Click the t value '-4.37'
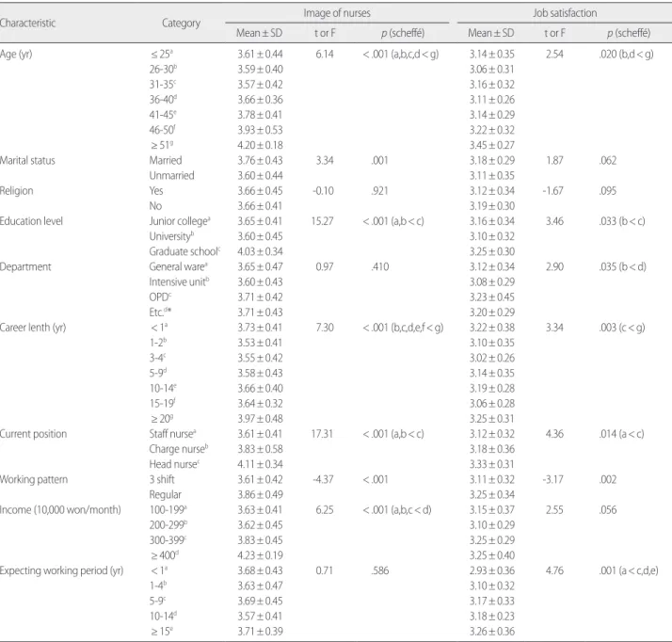672x642 pixels. [323, 479]
